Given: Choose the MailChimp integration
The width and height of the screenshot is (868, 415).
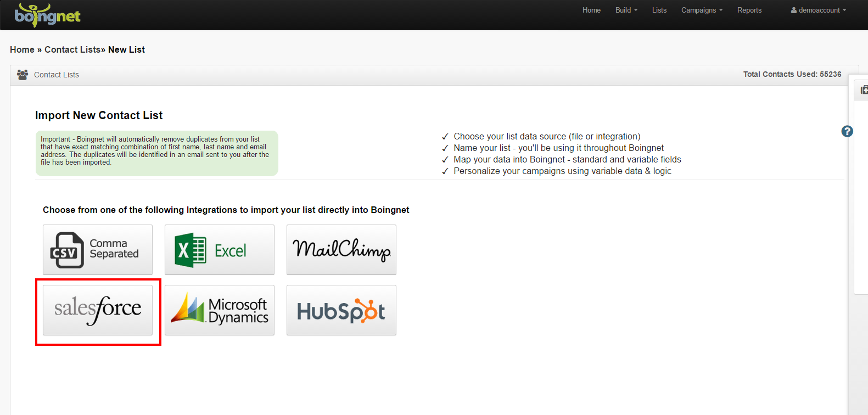Looking at the screenshot, I should pos(341,250).
